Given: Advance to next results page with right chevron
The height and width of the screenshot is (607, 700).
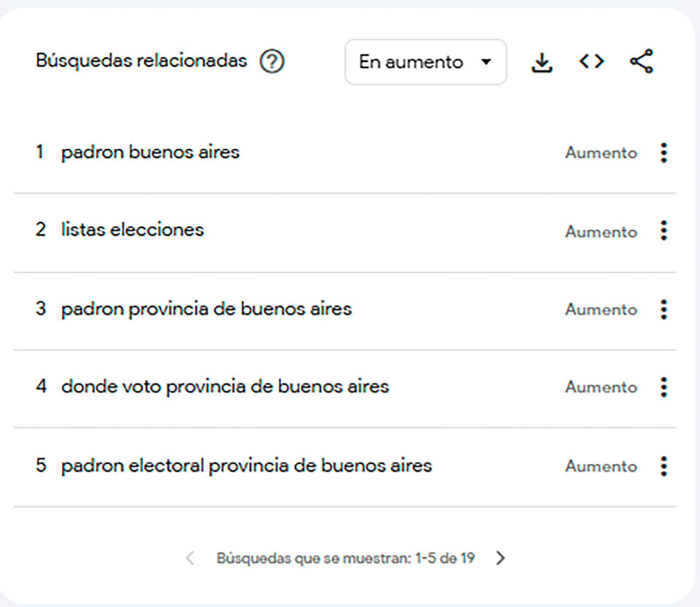Looking at the screenshot, I should tap(500, 557).
